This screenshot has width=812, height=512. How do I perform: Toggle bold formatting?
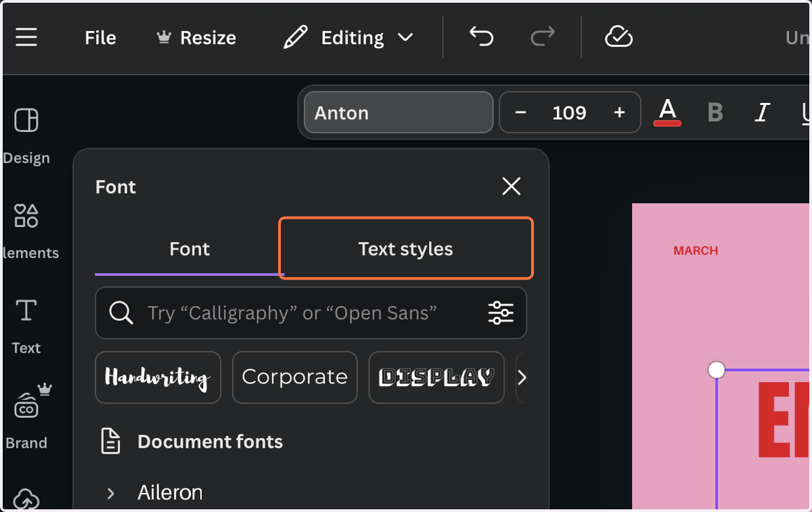(715, 112)
